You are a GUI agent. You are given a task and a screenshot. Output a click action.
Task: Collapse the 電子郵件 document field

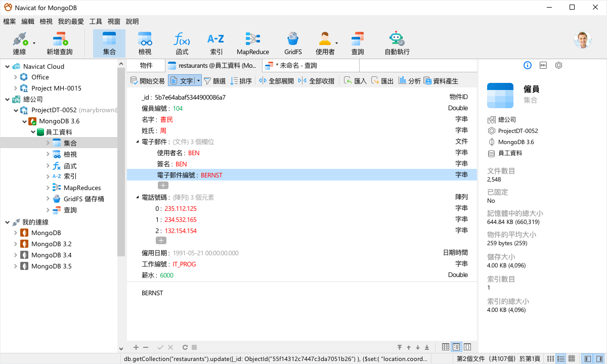(138, 142)
